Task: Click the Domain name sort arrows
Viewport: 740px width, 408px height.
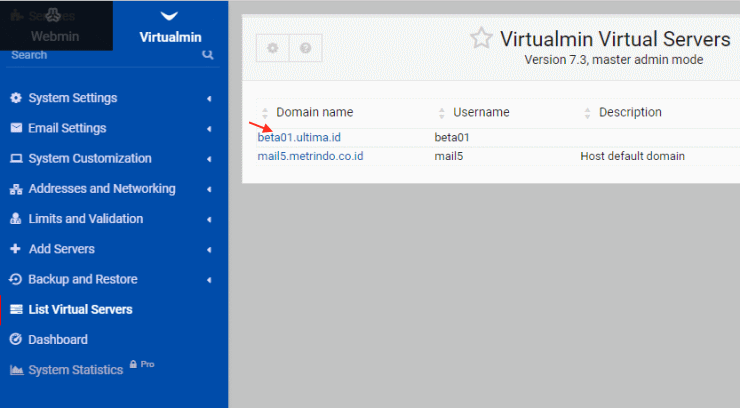Action: [265, 113]
